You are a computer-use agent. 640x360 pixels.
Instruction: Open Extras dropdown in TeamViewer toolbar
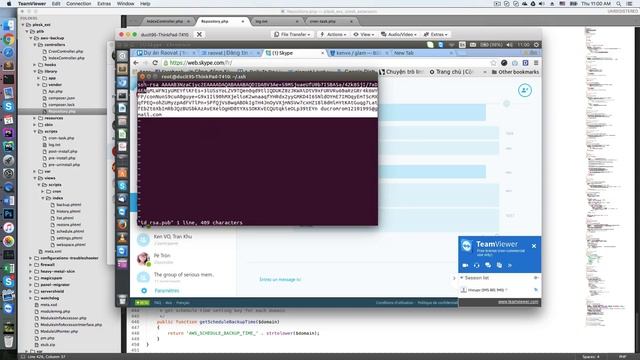436,34
